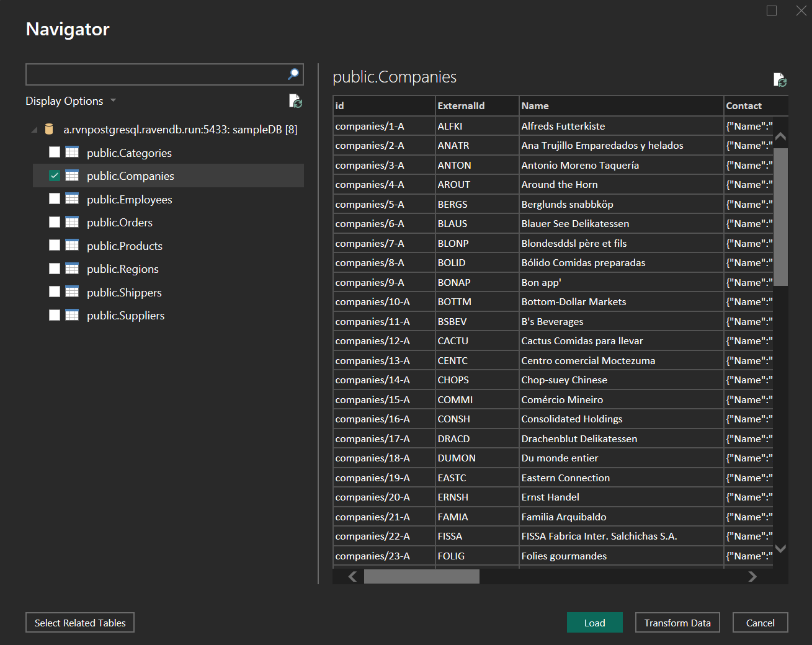Click the search magnifier icon
Viewport: 812px width, 645px height.
coord(293,74)
